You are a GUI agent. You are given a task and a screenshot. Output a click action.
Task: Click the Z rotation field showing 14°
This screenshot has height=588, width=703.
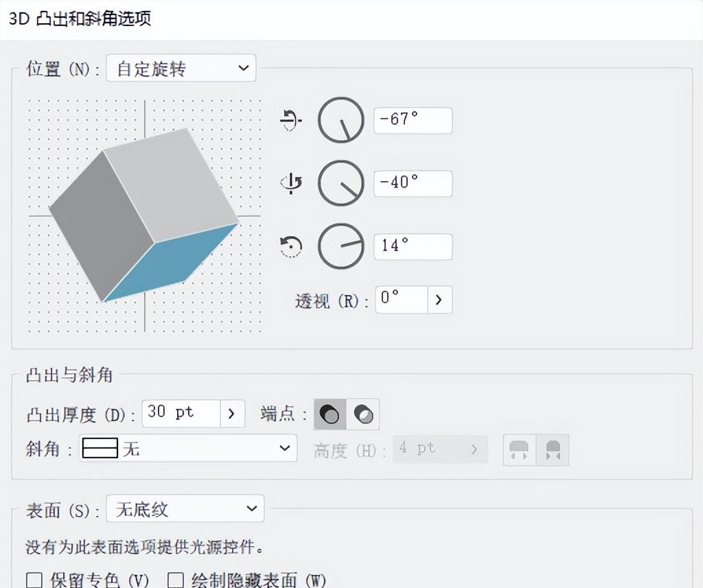413,246
